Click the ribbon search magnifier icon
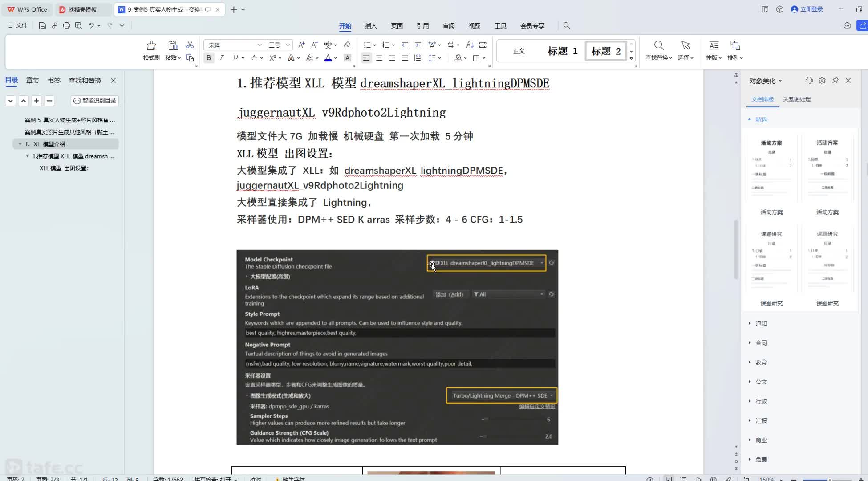Screen dimensions: 868x481 567,26
